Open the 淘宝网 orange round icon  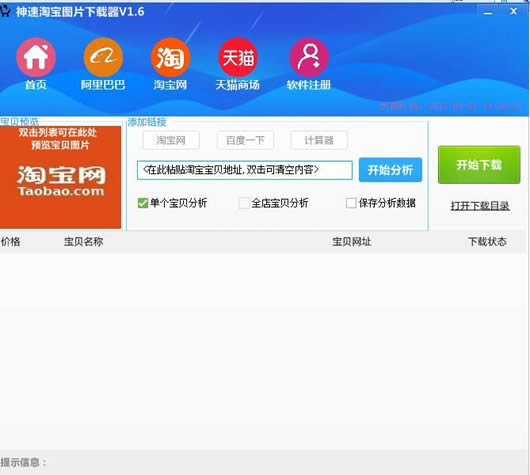point(170,57)
